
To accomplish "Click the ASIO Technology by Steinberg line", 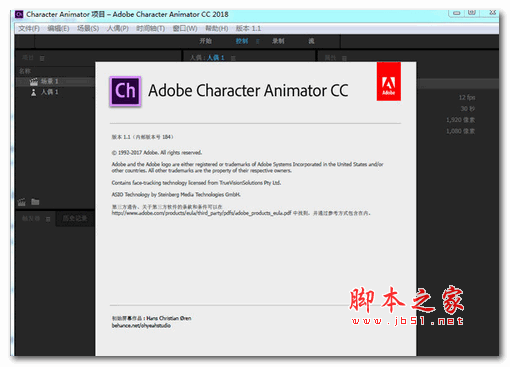I will pyautogui.click(x=176, y=194).
